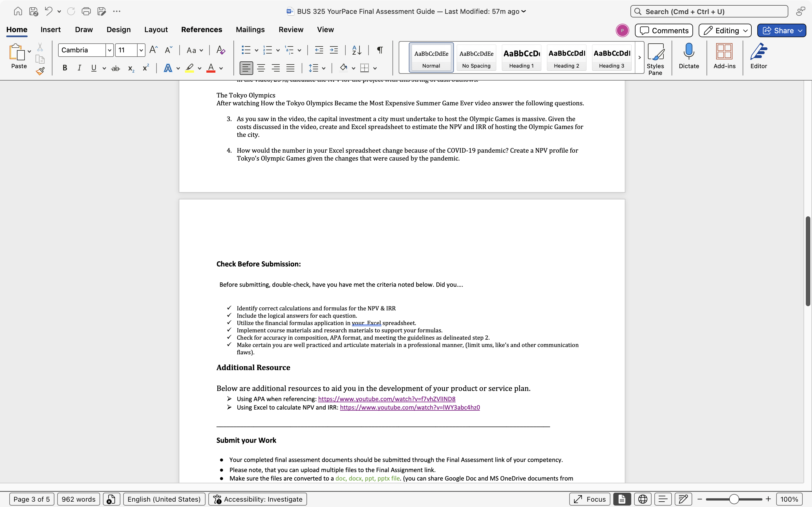Show paragraph marks with pilcrow icon

click(x=379, y=50)
